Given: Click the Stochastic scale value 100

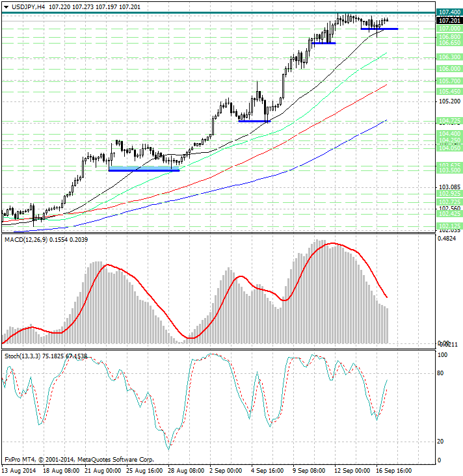Looking at the screenshot, I should click(442, 355).
